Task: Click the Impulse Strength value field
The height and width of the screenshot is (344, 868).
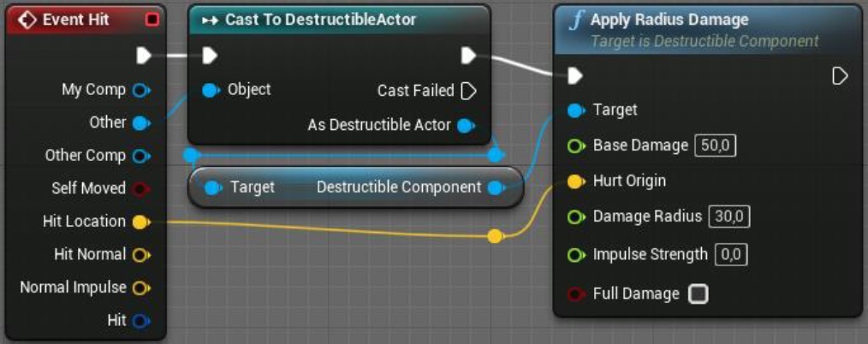Action: (730, 254)
